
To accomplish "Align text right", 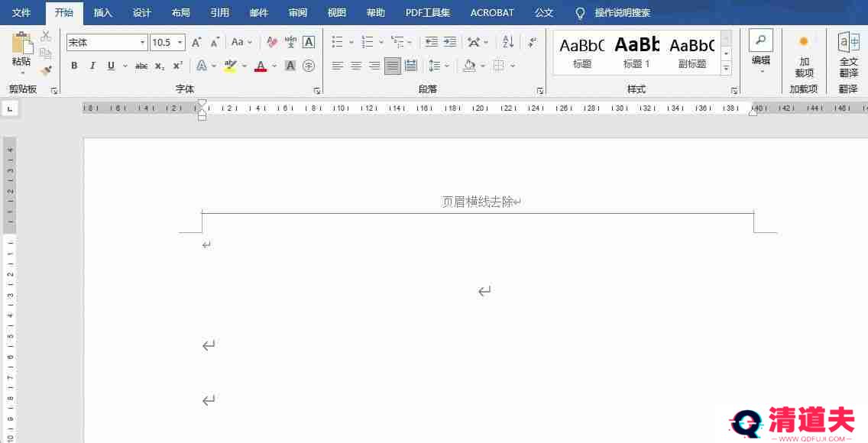I will click(x=374, y=66).
